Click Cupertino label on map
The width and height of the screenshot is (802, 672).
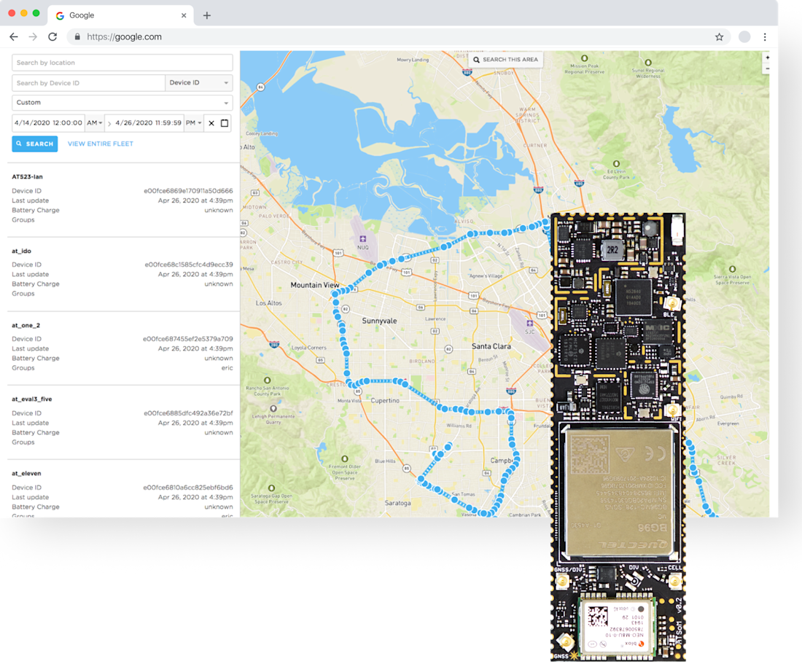385,400
